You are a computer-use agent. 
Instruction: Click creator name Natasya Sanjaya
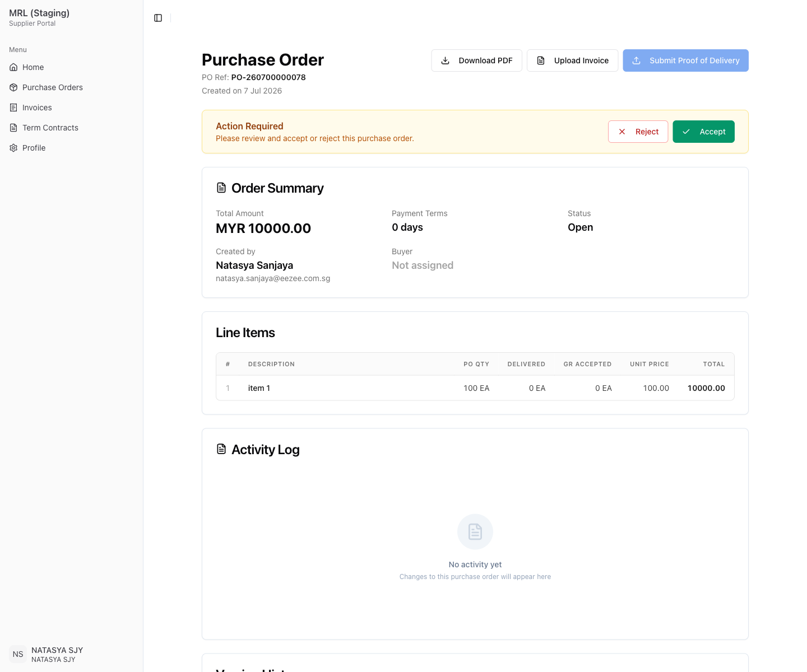pyautogui.click(x=254, y=265)
